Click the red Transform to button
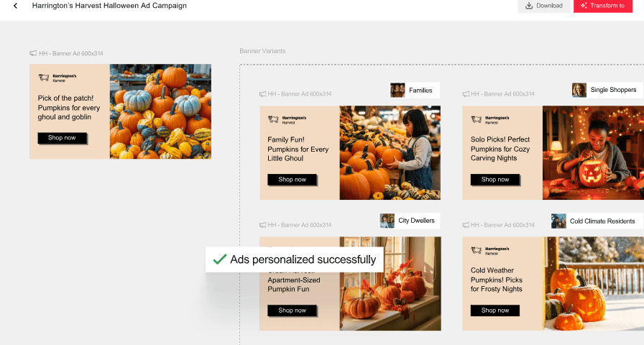Image resolution: width=644 pixels, height=345 pixels. (x=602, y=6)
